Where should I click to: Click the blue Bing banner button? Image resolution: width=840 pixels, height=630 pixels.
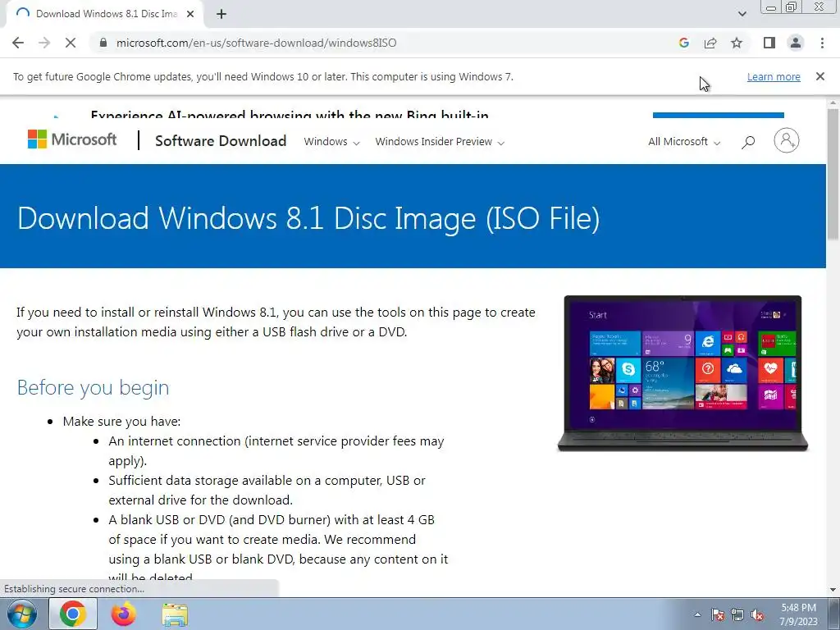point(718,115)
